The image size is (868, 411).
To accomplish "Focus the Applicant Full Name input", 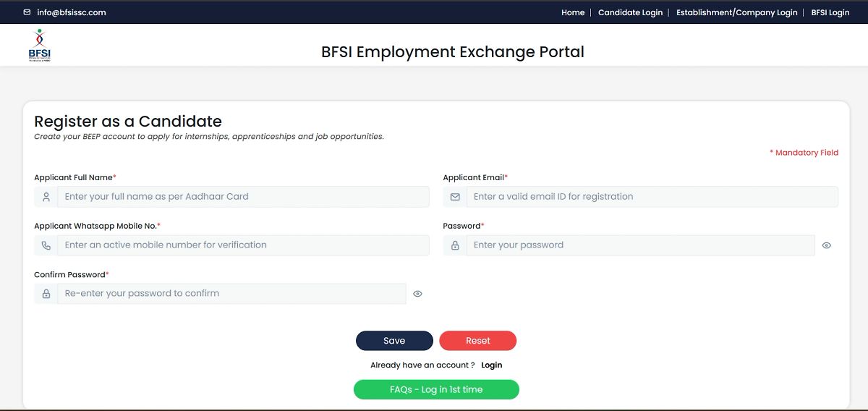I will [x=243, y=197].
